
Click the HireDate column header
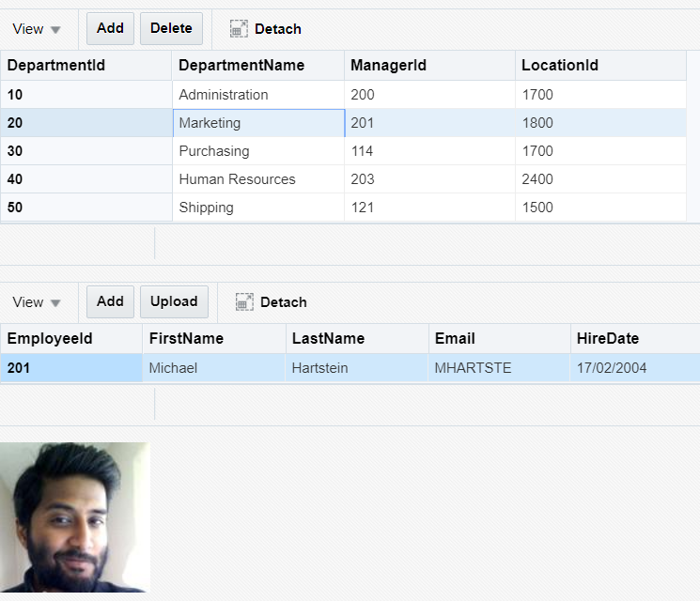tap(635, 339)
